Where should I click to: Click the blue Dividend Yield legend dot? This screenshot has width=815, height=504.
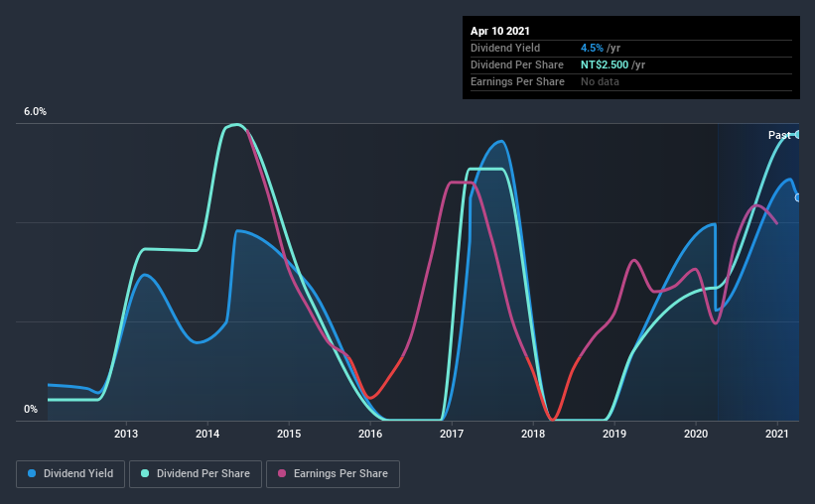tap(32, 473)
